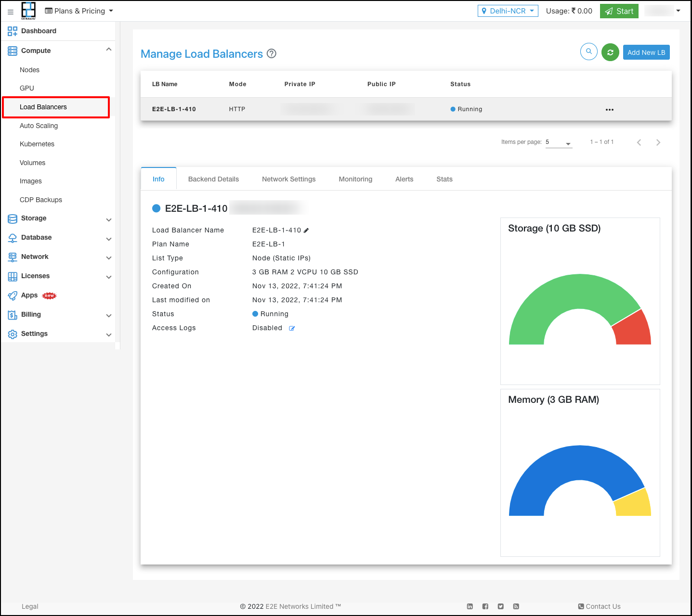Expand the Settings section chevron
Viewport: 692px width, 616px height.
coord(109,335)
